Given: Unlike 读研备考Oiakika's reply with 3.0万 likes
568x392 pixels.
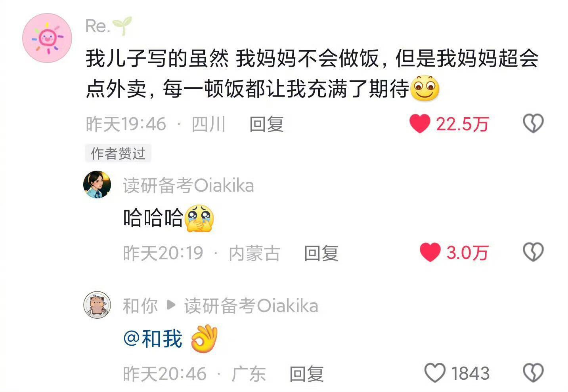Looking at the screenshot, I should point(430,252).
